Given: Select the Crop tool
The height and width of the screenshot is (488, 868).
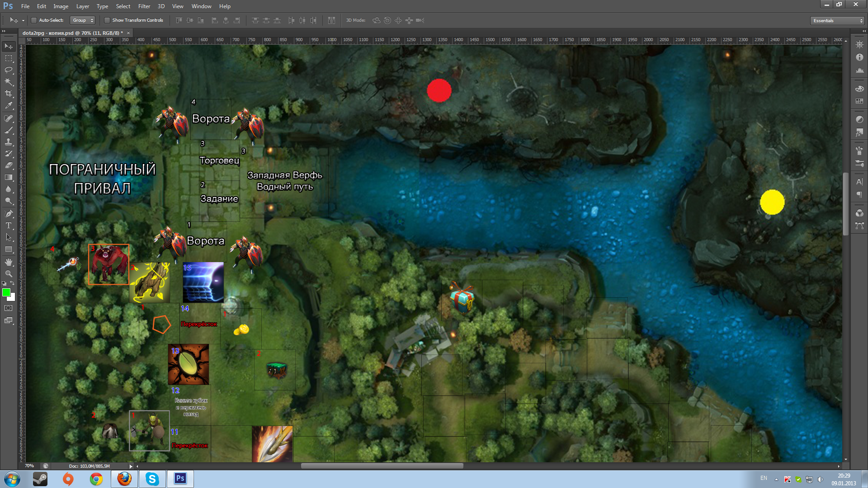Looking at the screenshot, I should tap(9, 94).
